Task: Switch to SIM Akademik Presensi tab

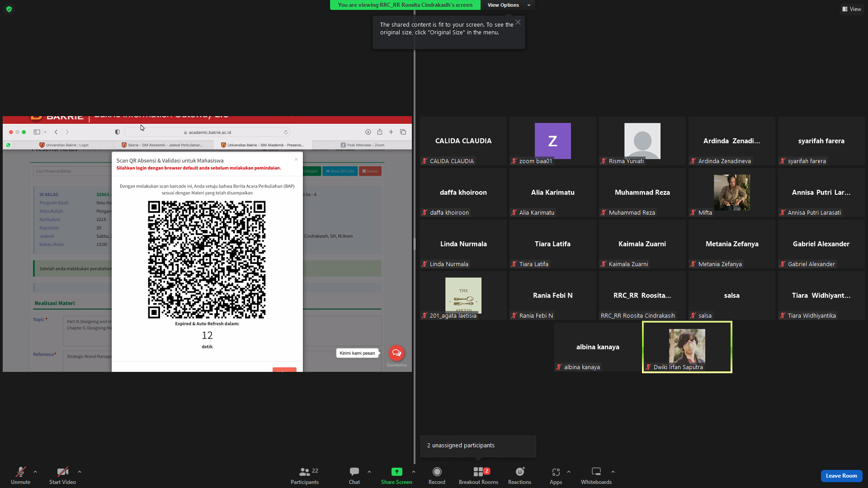Action: click(262, 145)
